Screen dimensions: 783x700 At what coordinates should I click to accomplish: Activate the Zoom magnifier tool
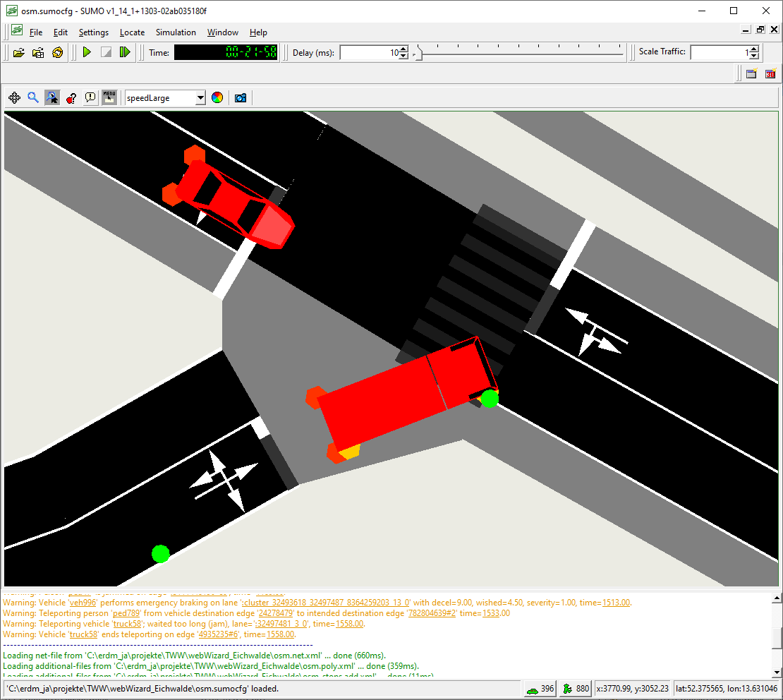pos(33,97)
